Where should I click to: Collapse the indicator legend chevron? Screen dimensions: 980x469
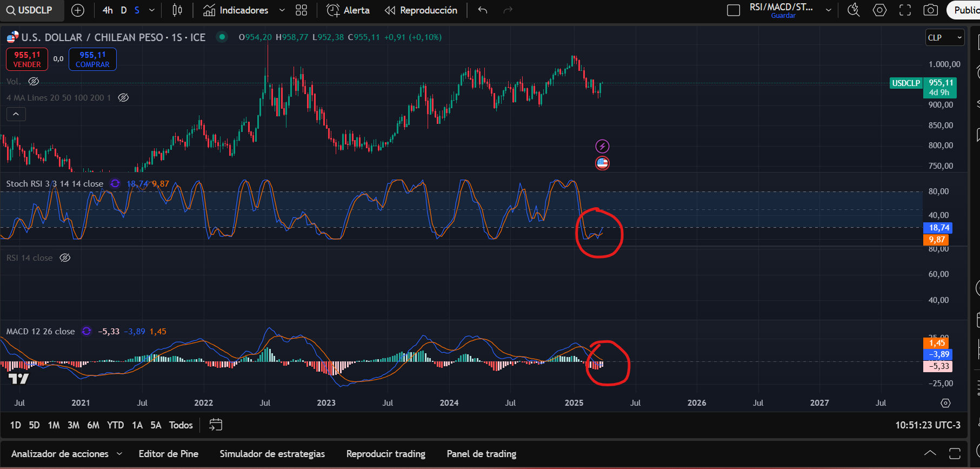(x=16, y=114)
